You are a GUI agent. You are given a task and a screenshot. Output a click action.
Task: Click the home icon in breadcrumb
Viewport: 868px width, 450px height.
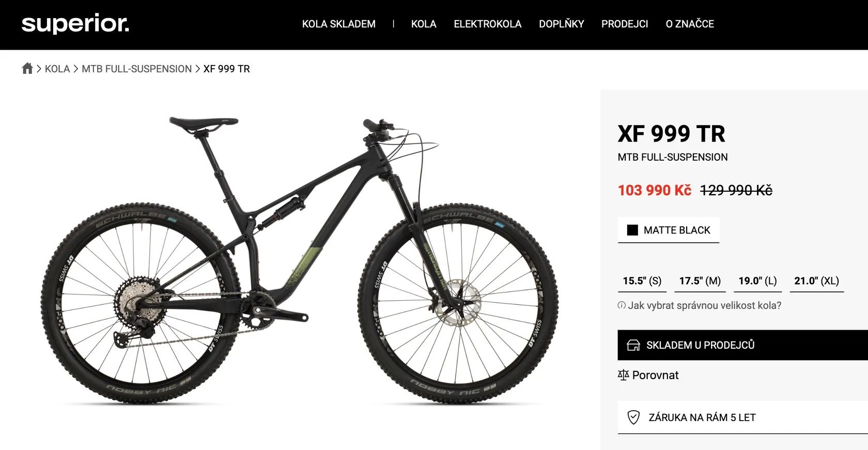click(27, 68)
